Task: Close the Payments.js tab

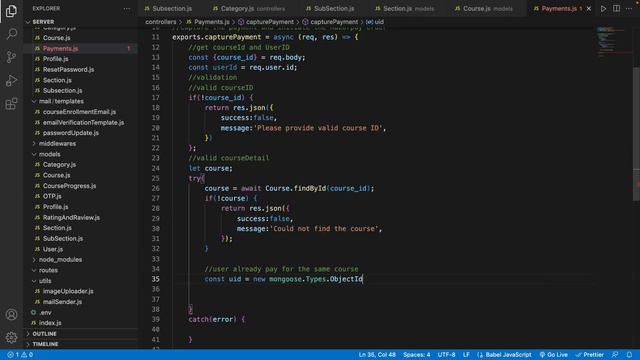Action: coord(589,9)
